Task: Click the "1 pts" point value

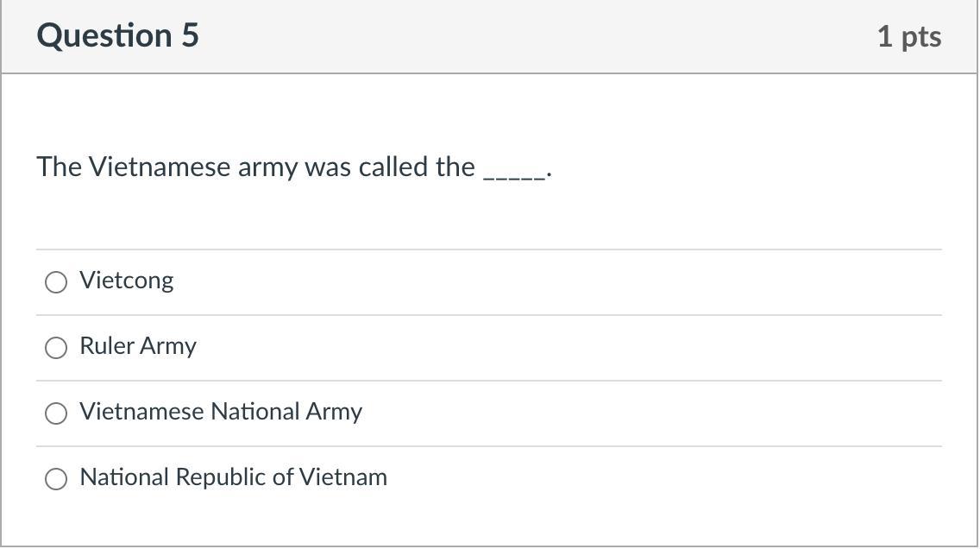Action: point(908,37)
